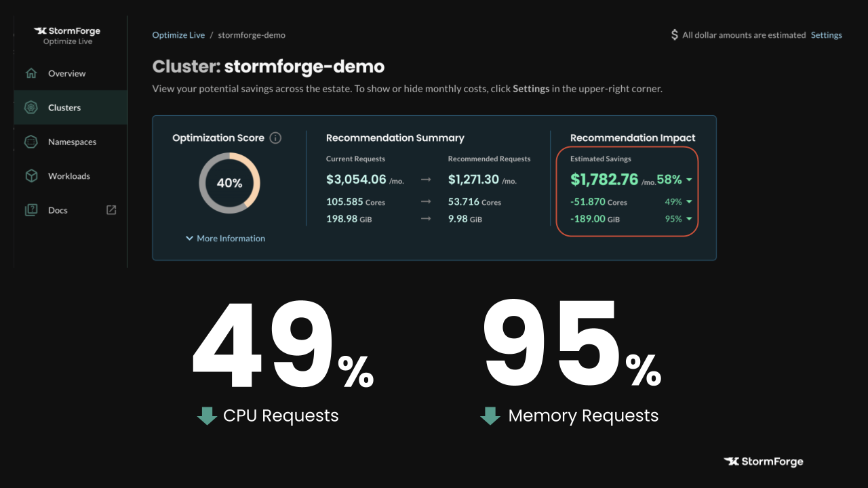Click the Clusters sidebar icon
The height and width of the screenshot is (488, 868).
(31, 108)
